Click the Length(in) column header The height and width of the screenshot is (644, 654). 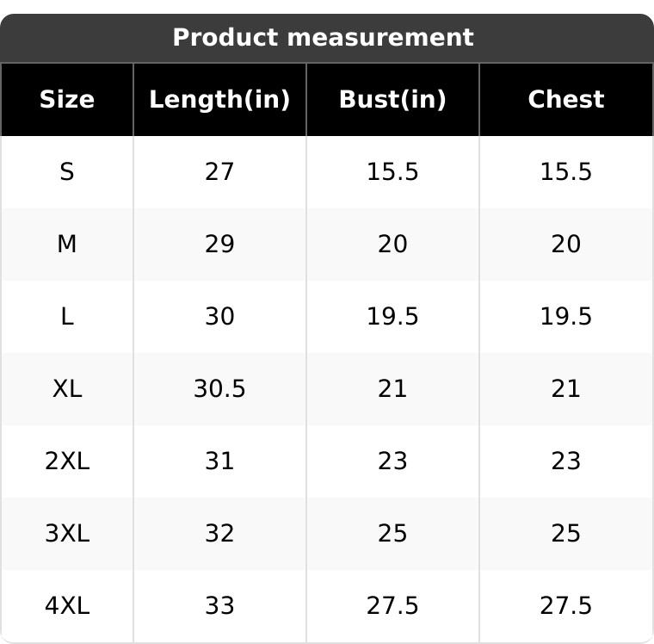pos(219,100)
